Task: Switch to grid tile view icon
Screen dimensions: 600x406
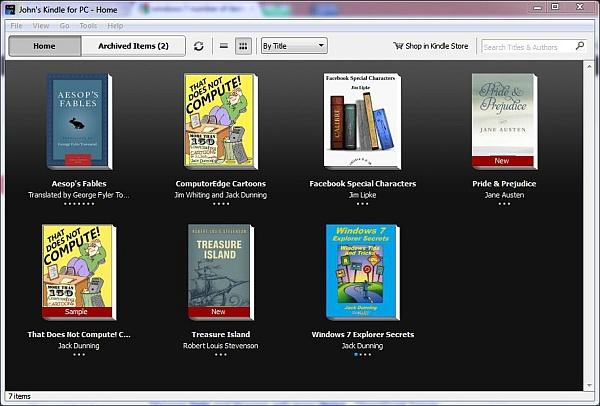Action: click(243, 46)
